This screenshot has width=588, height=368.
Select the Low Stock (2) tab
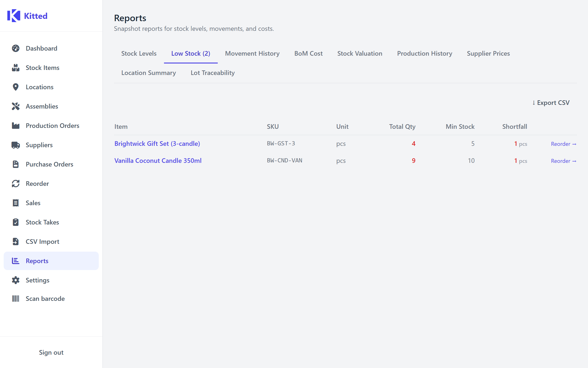[x=191, y=54]
